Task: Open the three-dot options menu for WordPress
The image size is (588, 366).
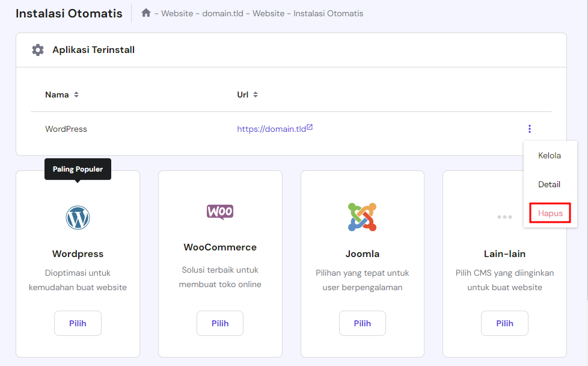Action: coord(530,128)
